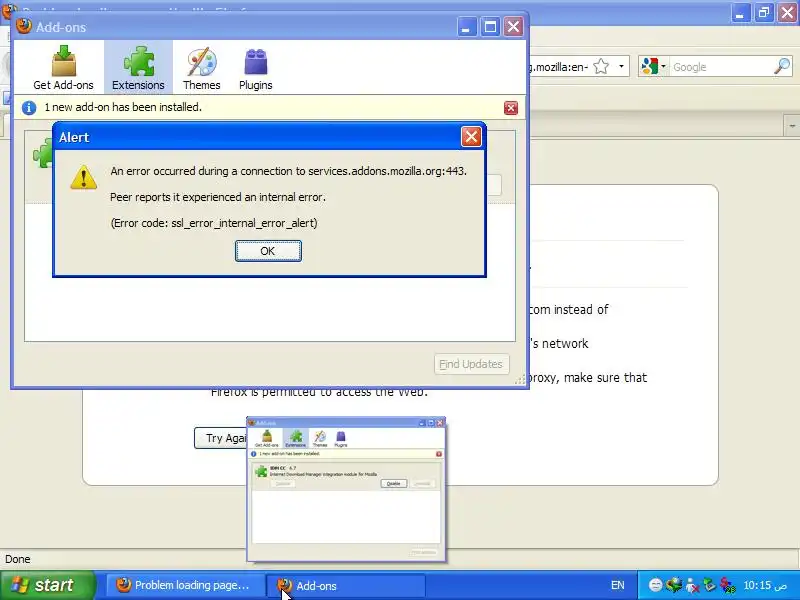The height and width of the screenshot is (600, 800).
Task: Click the Internet Download Manager tray icon
Action: (x=674, y=585)
